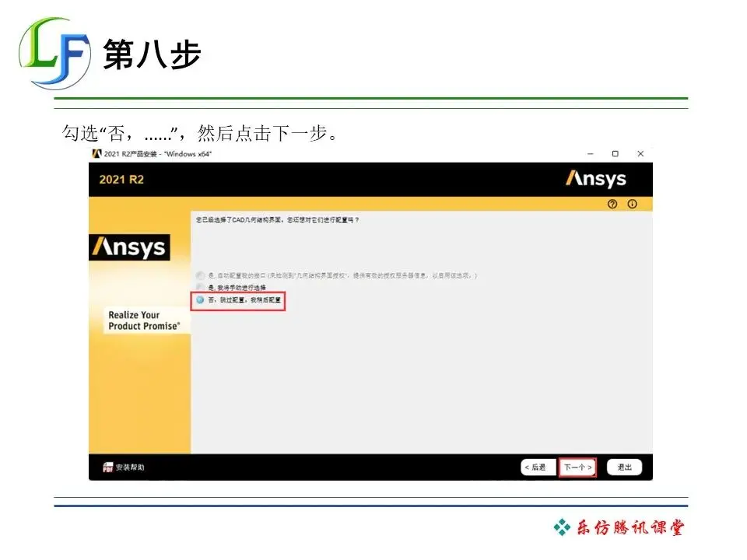
Task: Close the Ansys installer window
Action: (640, 154)
